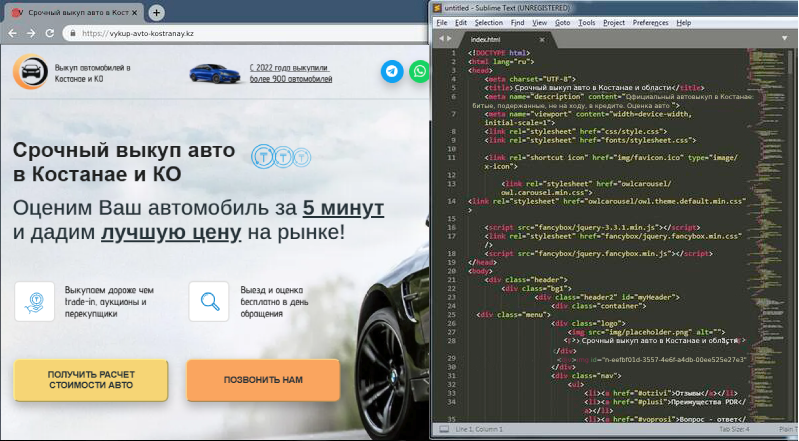Switch to previous tab arrow in Sublime
799x441 pixels.
[x=441, y=39]
